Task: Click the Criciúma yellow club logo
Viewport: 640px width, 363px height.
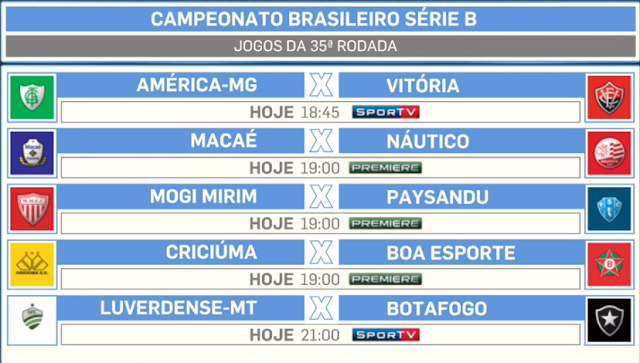Action: click(x=32, y=265)
